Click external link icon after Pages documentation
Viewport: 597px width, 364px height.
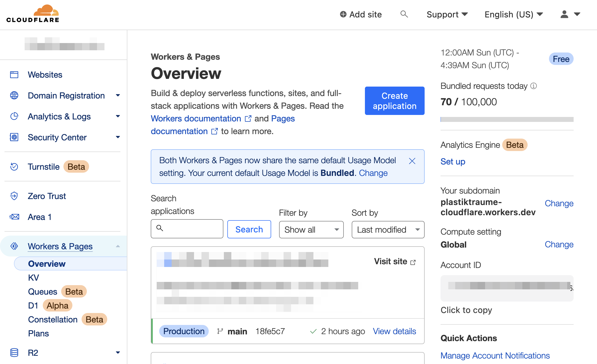click(x=214, y=131)
